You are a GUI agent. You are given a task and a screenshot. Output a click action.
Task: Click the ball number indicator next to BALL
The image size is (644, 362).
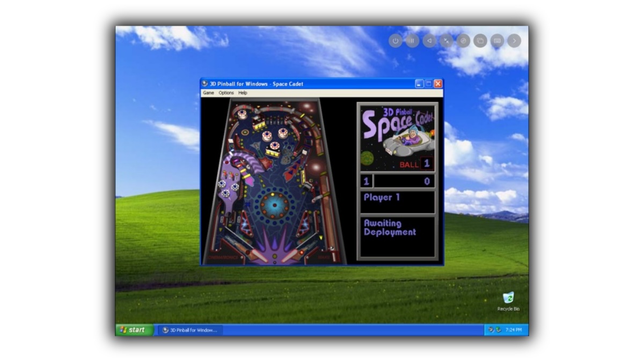click(427, 164)
